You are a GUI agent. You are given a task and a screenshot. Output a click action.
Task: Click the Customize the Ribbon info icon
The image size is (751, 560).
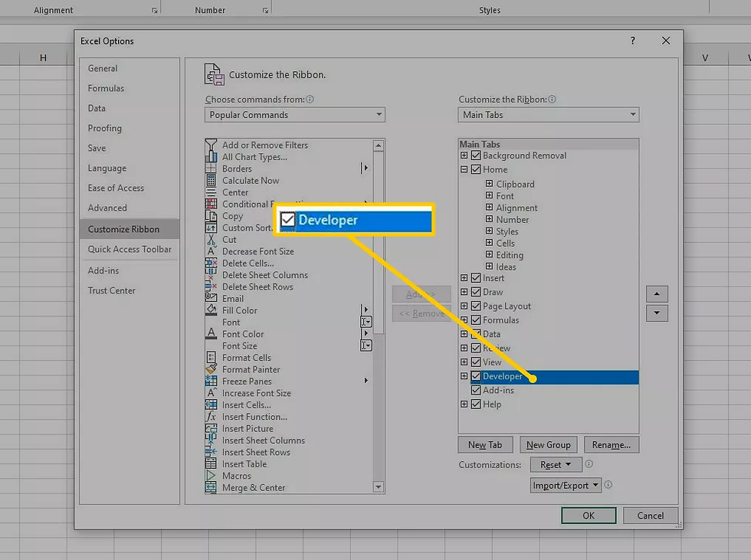coord(552,99)
